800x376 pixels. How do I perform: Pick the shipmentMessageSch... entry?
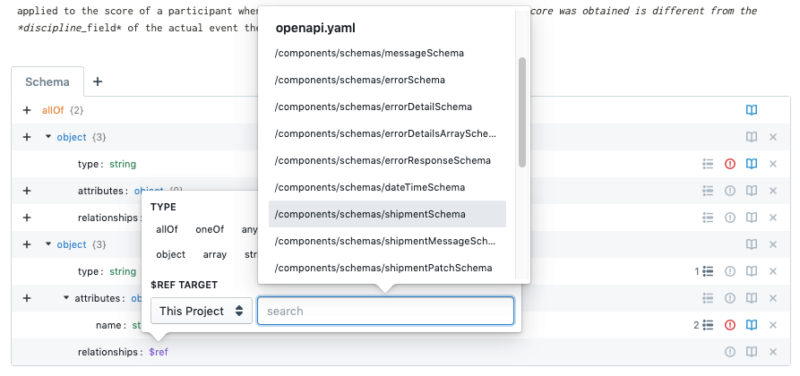coord(387,241)
